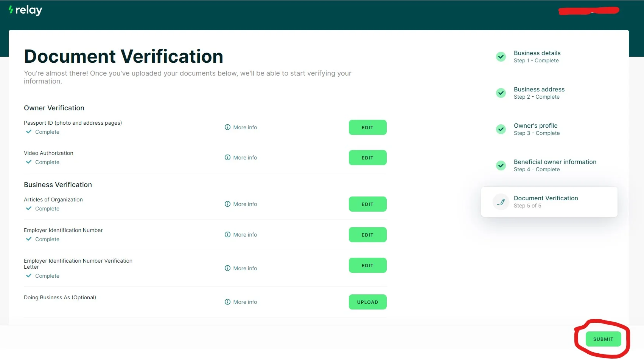Click info icon for Video Authorization

tap(227, 158)
